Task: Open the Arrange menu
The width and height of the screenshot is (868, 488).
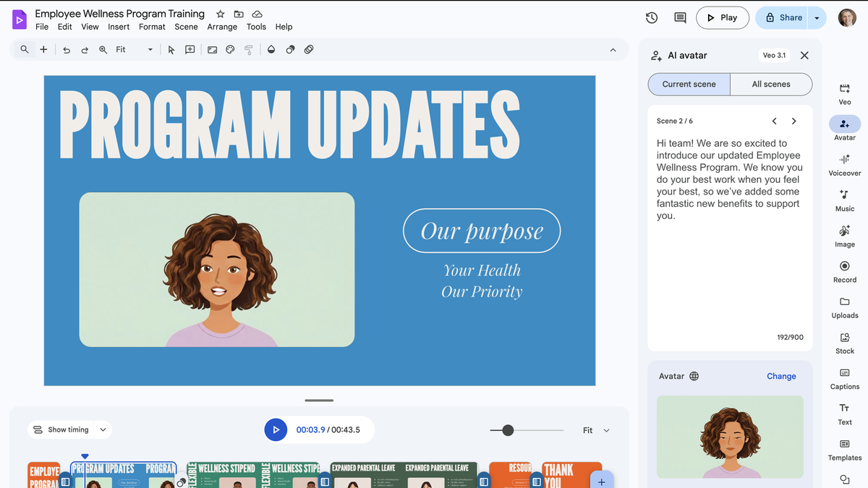Action: coord(222,27)
